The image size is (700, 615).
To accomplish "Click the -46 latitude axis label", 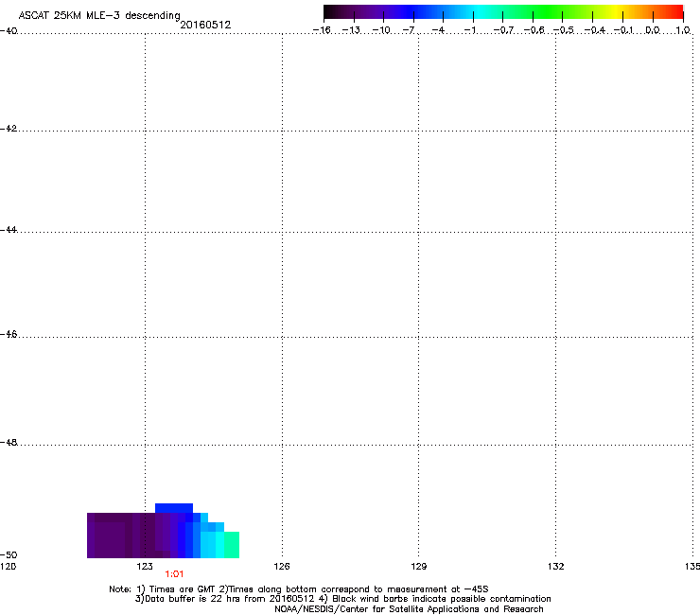I will point(9,335).
